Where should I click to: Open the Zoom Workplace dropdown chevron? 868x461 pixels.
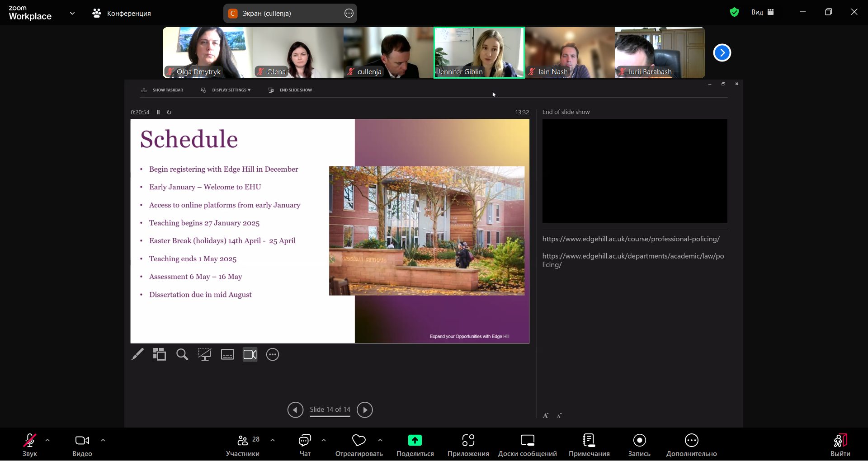click(x=72, y=14)
